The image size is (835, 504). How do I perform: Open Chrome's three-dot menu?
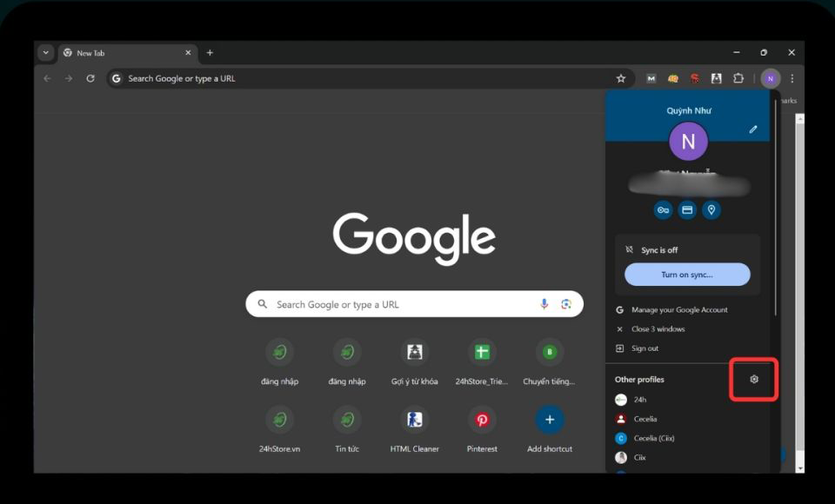coord(792,78)
